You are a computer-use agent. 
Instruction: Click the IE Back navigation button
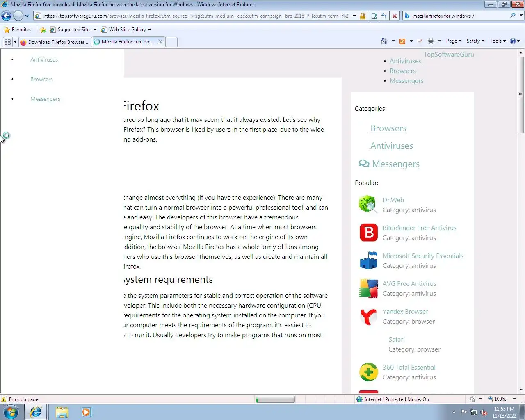click(x=6, y=16)
